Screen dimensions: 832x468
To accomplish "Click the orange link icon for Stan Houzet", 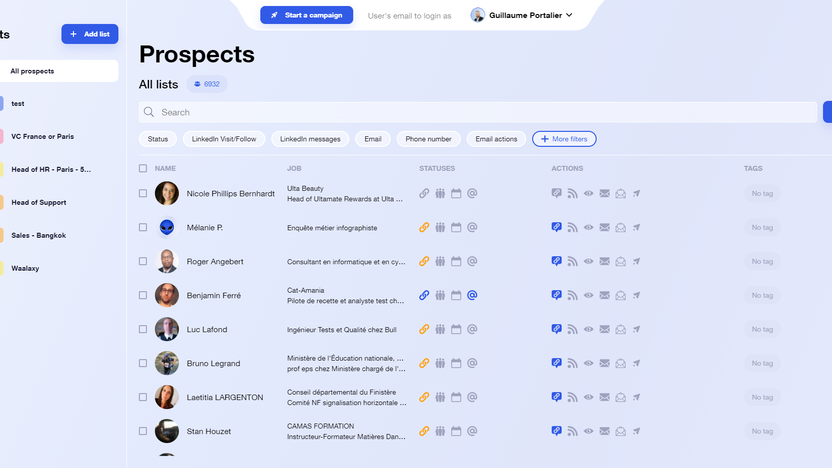I will pyautogui.click(x=424, y=431).
